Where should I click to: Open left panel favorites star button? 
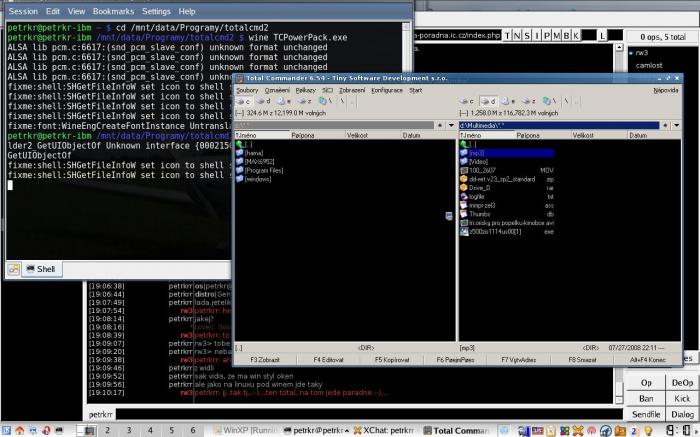[x=440, y=125]
